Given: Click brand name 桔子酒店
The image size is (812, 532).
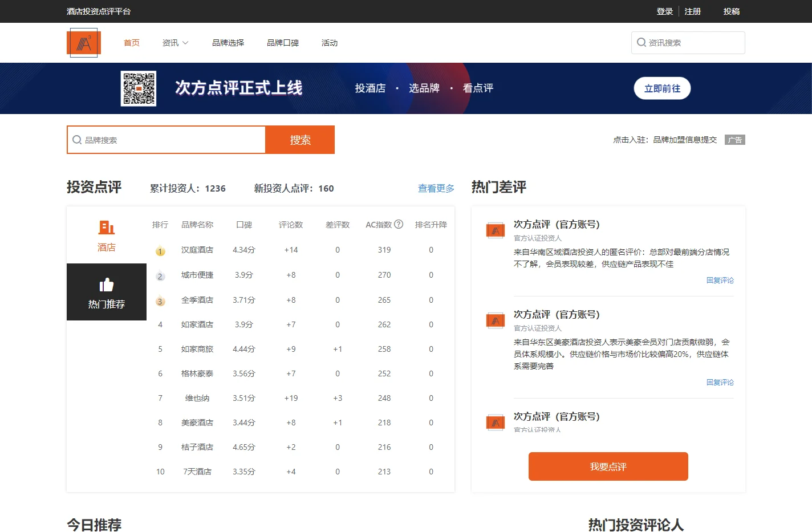Looking at the screenshot, I should click(197, 447).
